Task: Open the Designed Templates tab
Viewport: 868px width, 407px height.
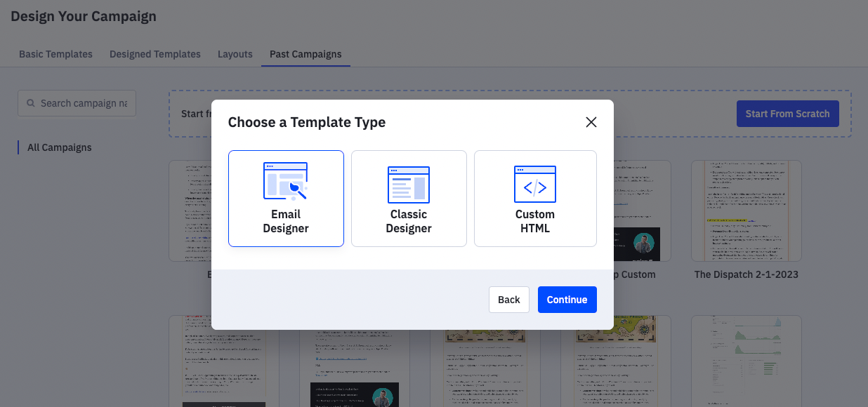Action: [155, 54]
